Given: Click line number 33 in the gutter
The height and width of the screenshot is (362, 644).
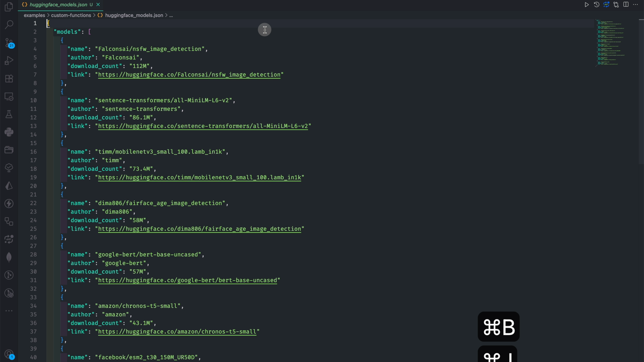Looking at the screenshot, I should click(x=33, y=297).
